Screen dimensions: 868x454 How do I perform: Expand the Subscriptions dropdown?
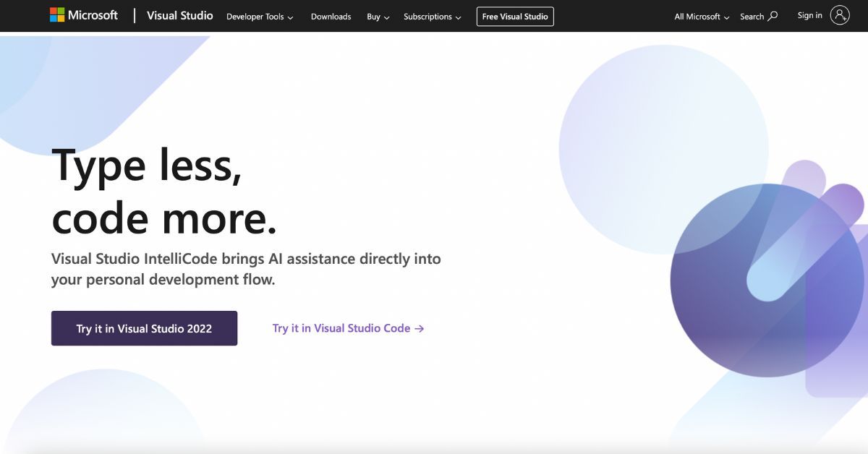(432, 16)
